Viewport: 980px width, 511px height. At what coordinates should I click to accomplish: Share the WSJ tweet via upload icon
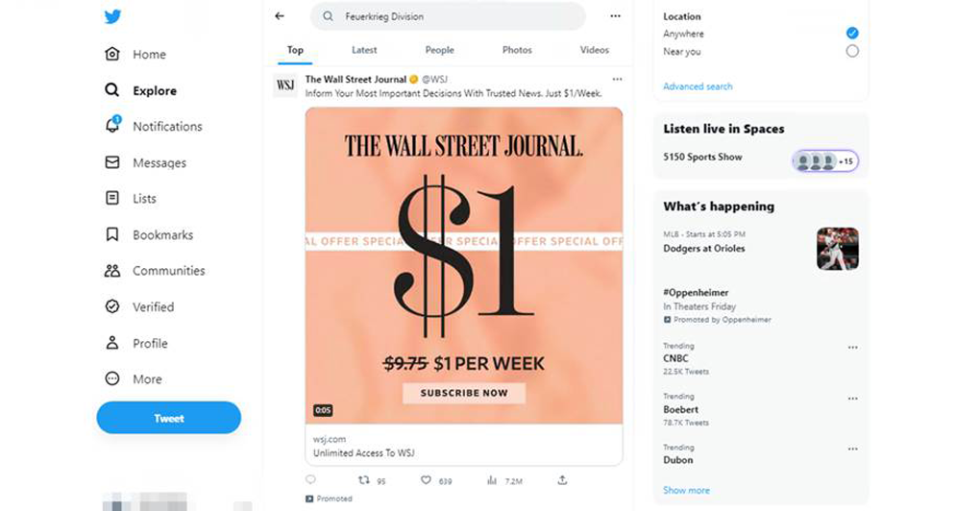tap(562, 479)
